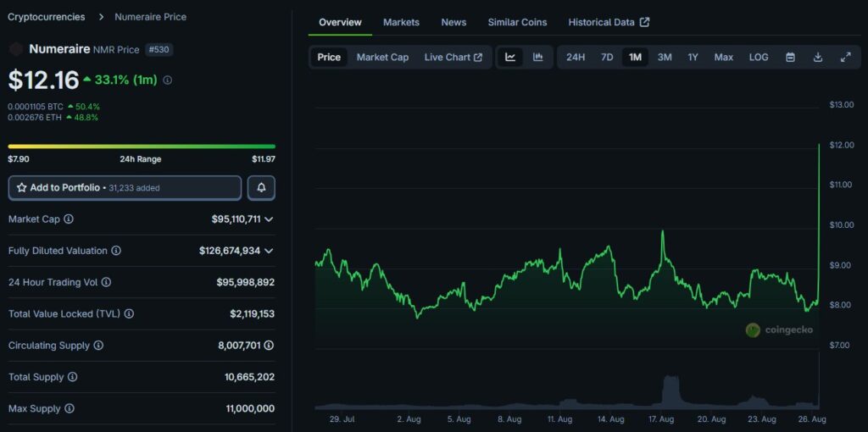Set chart range to 3M
Image resolution: width=868 pixels, height=432 pixels.
[665, 57]
